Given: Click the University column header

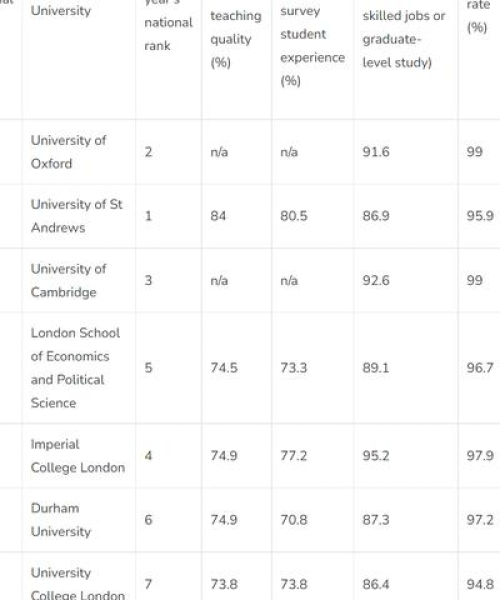Looking at the screenshot, I should 61,11.
